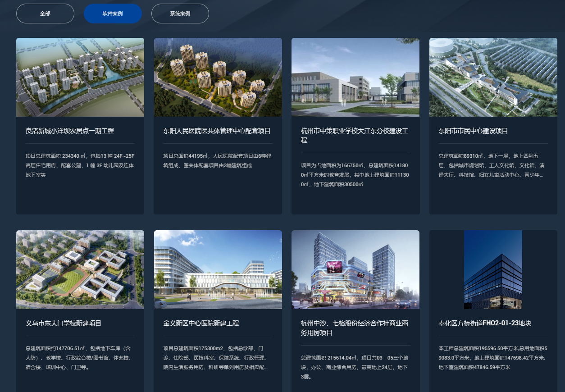Select the 东阳市市民中心建设项目 title

473,131
